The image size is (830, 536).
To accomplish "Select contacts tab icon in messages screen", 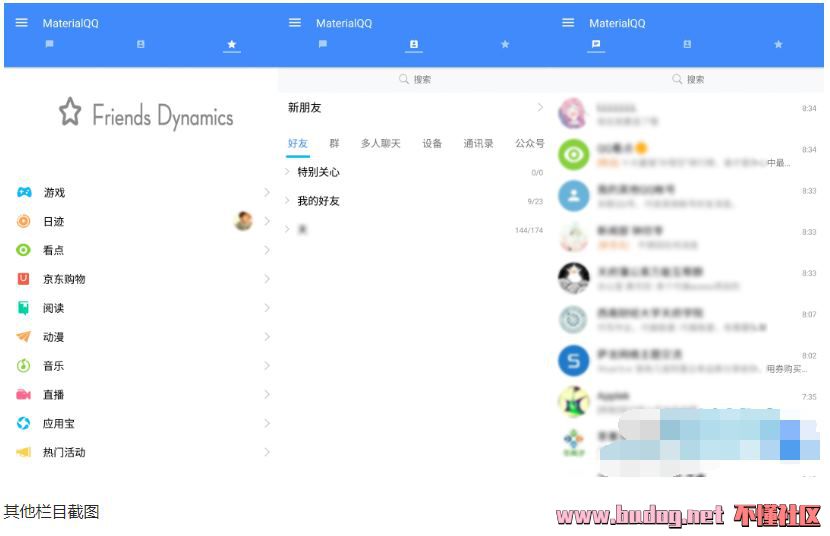I will click(687, 44).
